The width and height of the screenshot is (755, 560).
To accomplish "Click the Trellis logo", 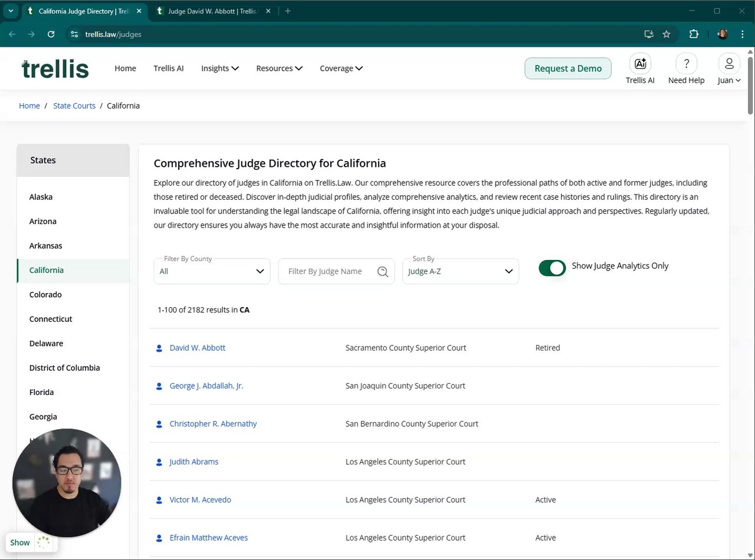I will [x=55, y=68].
